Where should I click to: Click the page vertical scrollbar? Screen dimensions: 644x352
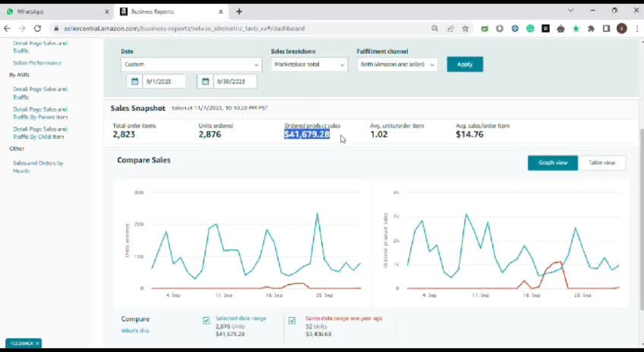[641, 219]
